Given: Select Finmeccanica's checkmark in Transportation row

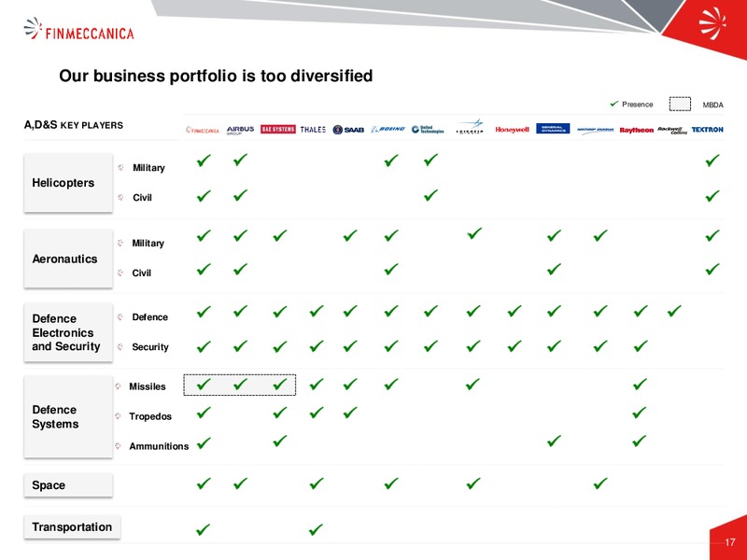Looking at the screenshot, I should 203,529.
